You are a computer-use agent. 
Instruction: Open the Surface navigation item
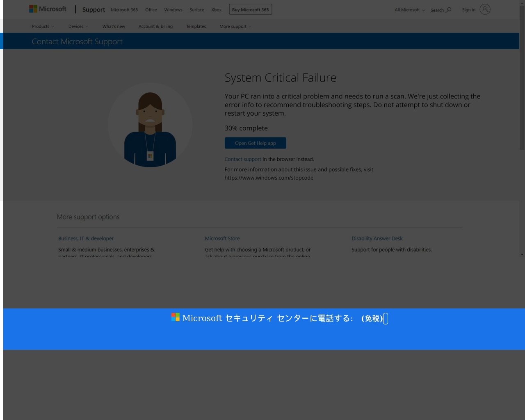[x=197, y=10]
